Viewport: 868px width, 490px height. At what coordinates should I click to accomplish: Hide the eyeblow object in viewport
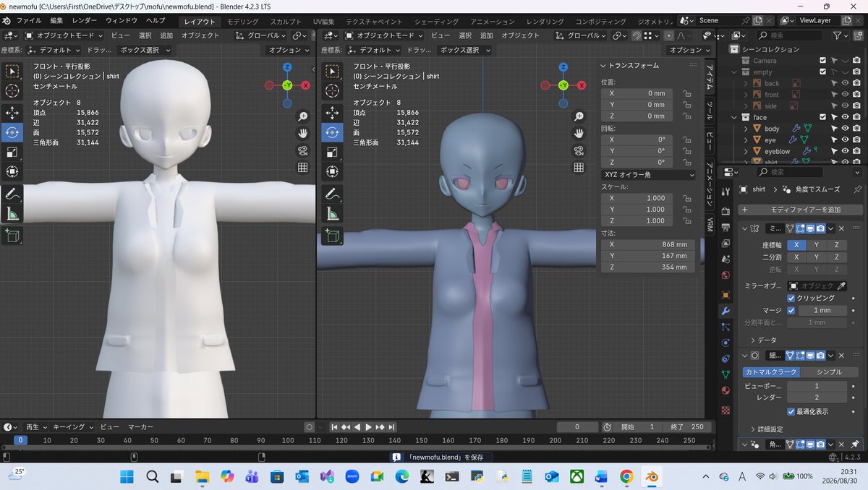click(x=845, y=152)
